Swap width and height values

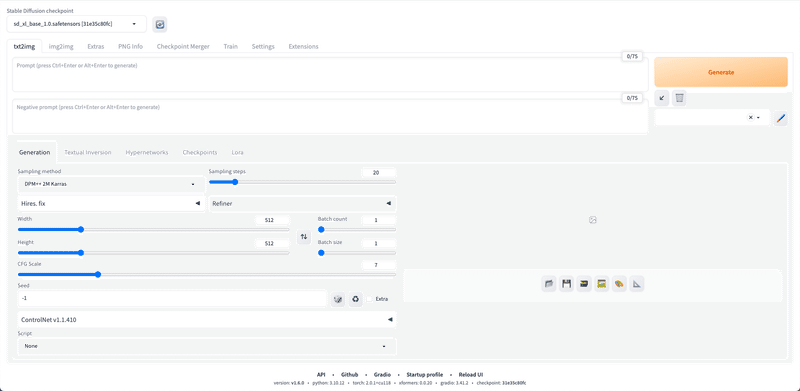coord(304,237)
